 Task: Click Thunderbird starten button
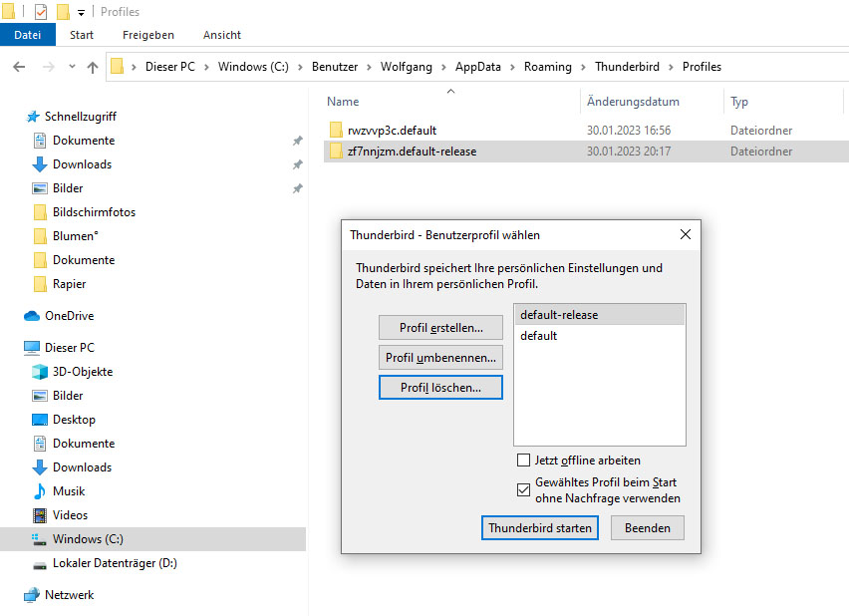pyautogui.click(x=540, y=527)
